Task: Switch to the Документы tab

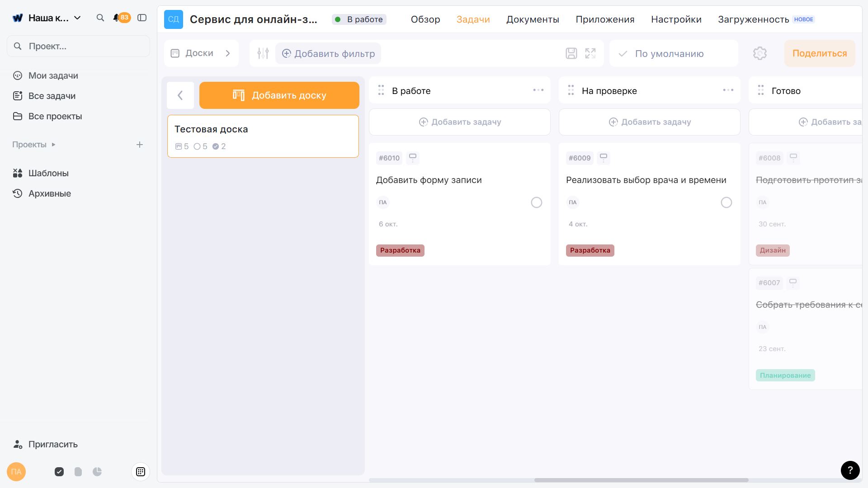Action: 533,19
